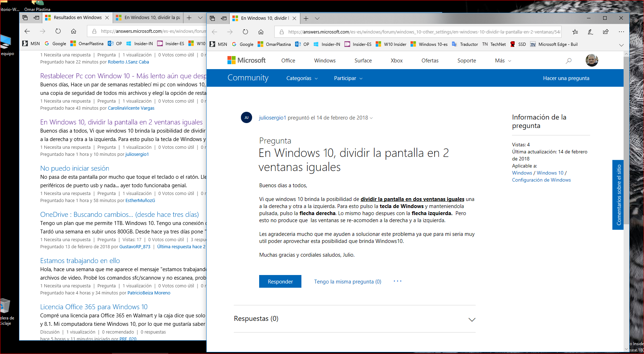
Task: Open the Surface menu item
Action: pyautogui.click(x=363, y=61)
